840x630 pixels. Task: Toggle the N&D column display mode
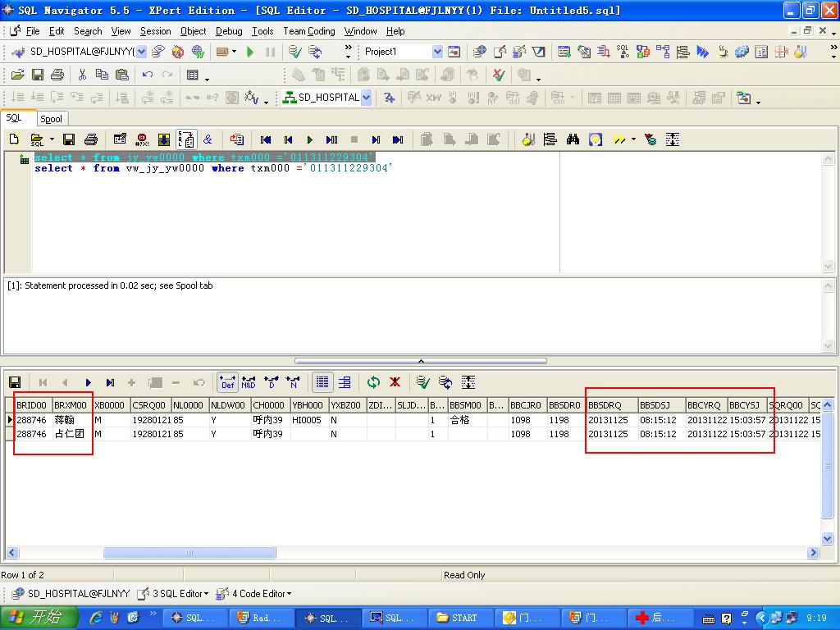[x=248, y=382]
